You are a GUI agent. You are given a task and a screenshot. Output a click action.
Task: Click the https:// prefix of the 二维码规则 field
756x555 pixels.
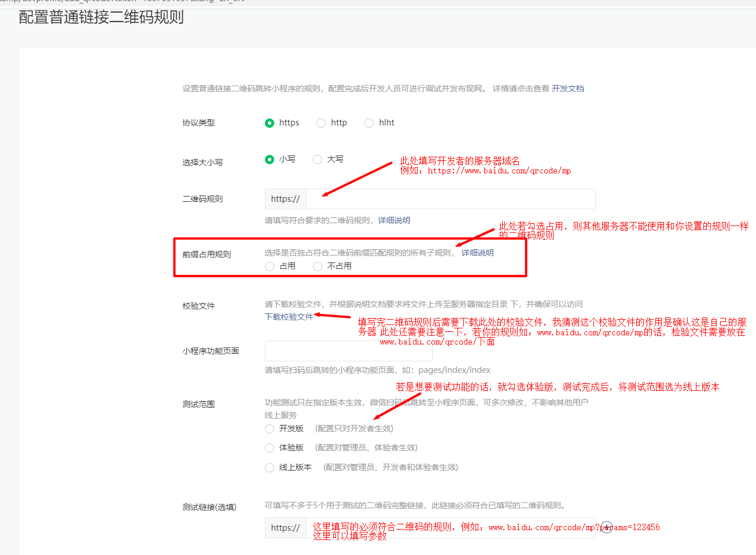click(286, 199)
